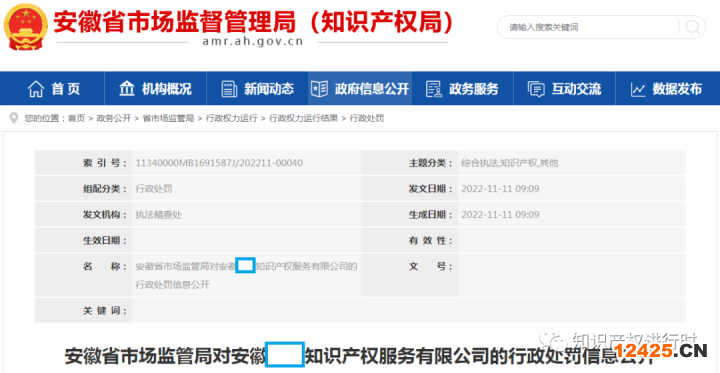Select the 生成日期 value 2022-11-11 09:09
This screenshot has width=720, height=373.
point(500,215)
